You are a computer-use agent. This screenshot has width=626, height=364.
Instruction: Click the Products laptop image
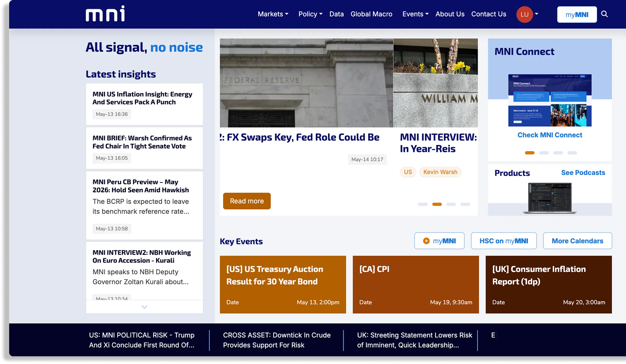pos(550,198)
